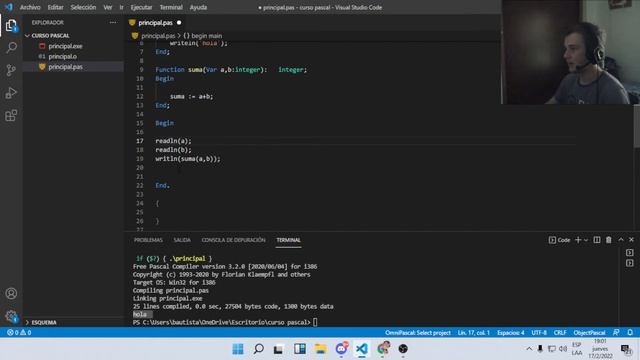Open the new terminal launch profile dropdown
This screenshot has width=640, height=360.
coord(586,240)
